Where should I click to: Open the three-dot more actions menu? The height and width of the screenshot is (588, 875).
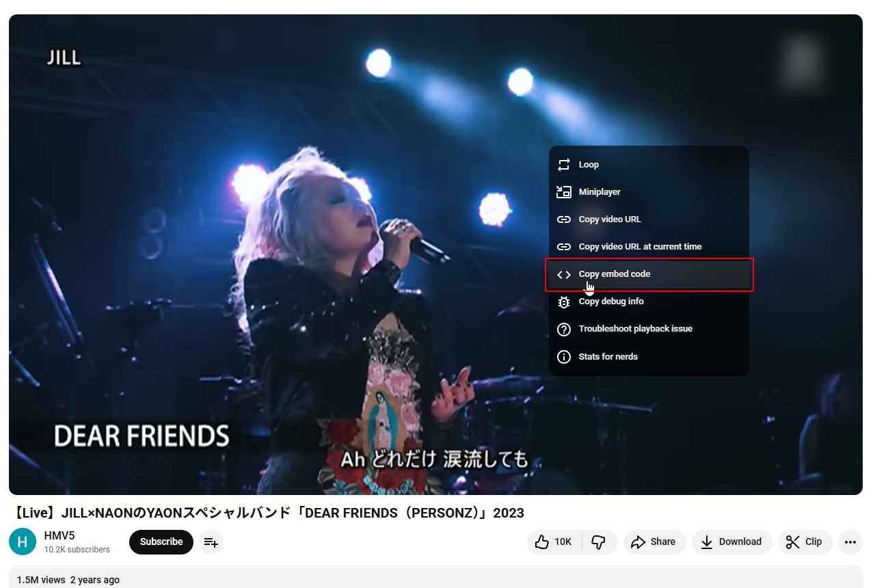pyautogui.click(x=850, y=542)
